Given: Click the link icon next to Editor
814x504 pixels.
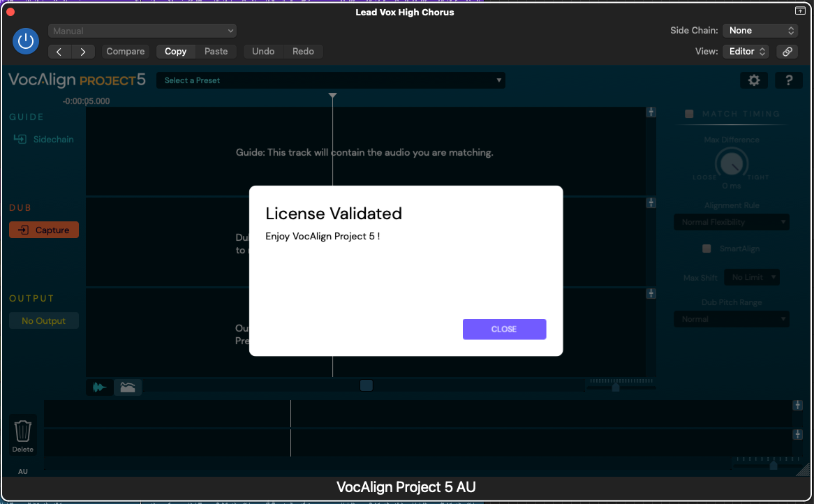Looking at the screenshot, I should point(787,52).
